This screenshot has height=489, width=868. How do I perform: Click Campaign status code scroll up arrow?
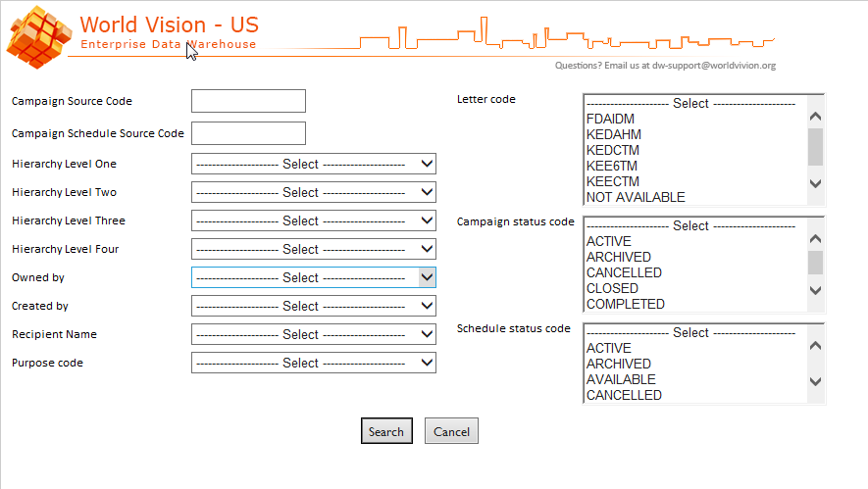point(815,238)
